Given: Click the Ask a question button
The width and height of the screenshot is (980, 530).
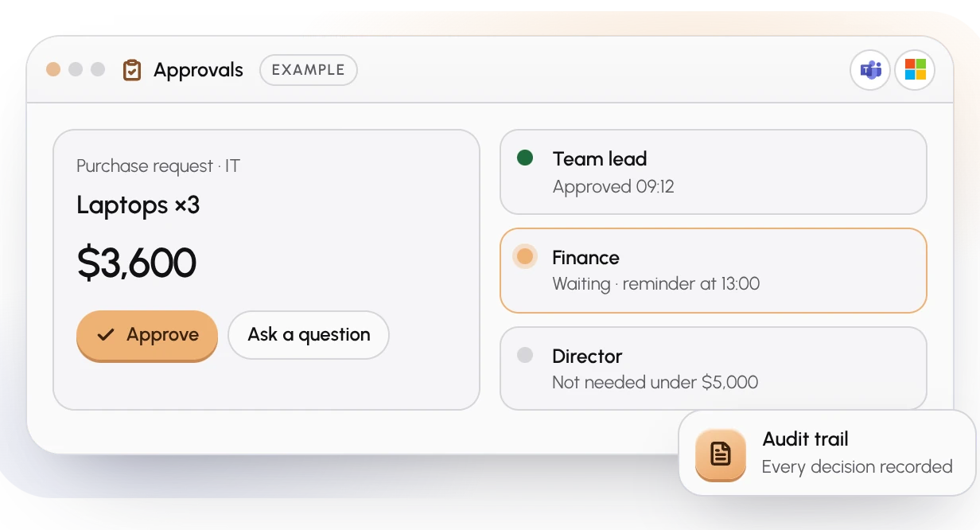Looking at the screenshot, I should point(309,334).
